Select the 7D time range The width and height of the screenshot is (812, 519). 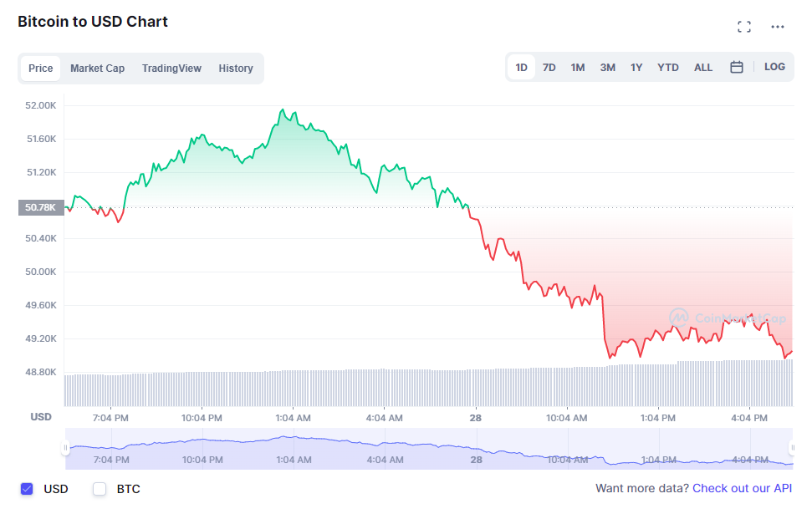tap(549, 67)
